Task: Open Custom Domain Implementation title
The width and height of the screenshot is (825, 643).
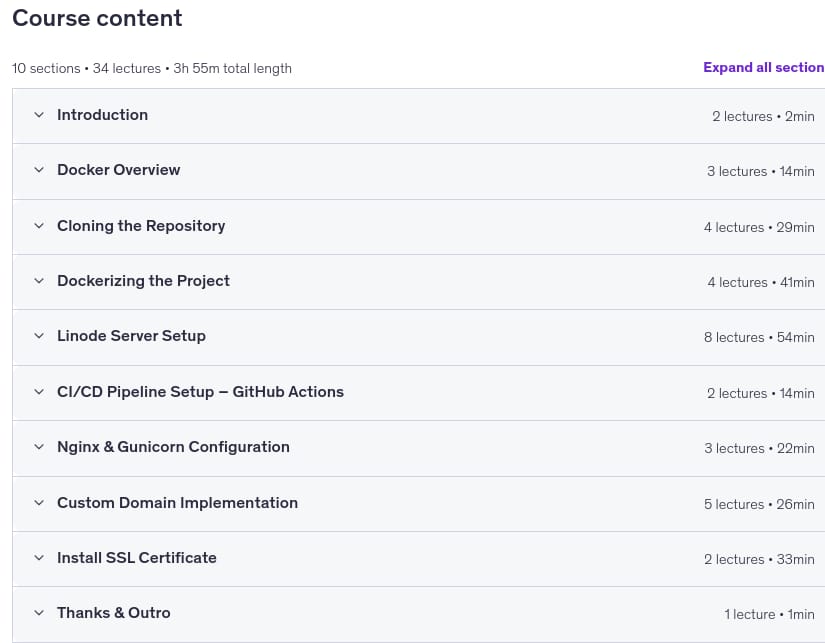Action: (x=178, y=503)
